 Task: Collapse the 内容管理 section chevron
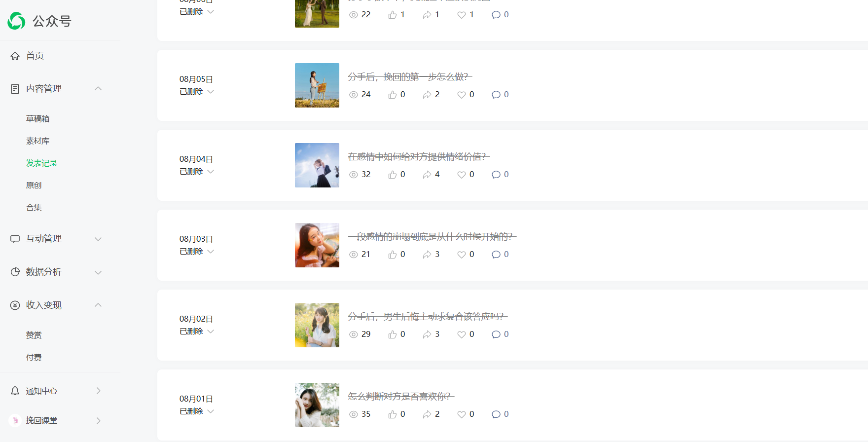coord(98,89)
